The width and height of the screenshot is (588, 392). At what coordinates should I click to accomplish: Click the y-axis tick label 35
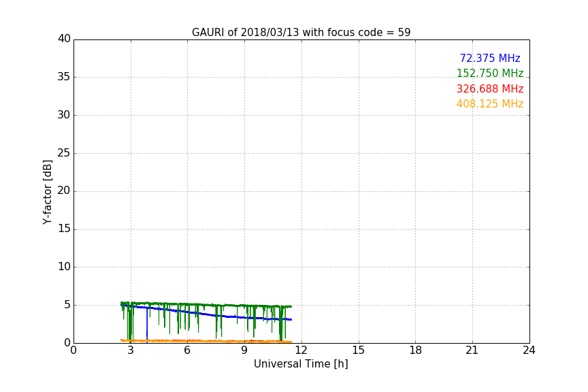(64, 77)
